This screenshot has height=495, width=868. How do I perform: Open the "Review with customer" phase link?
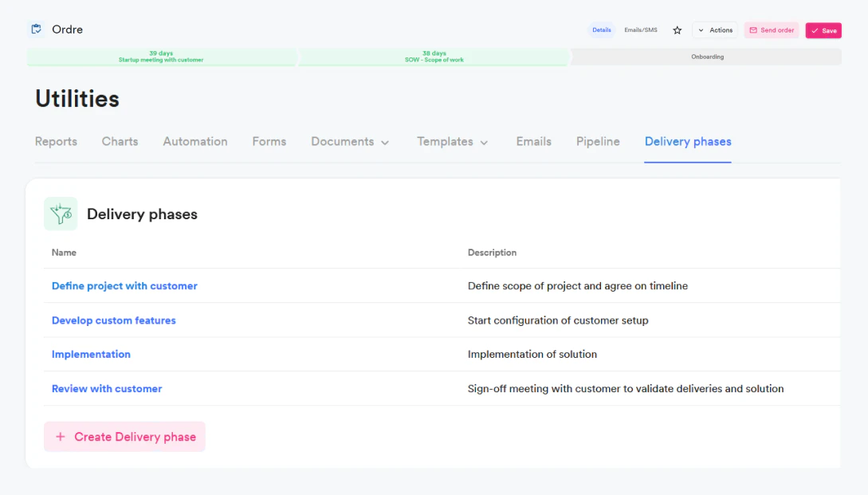pyautogui.click(x=107, y=388)
